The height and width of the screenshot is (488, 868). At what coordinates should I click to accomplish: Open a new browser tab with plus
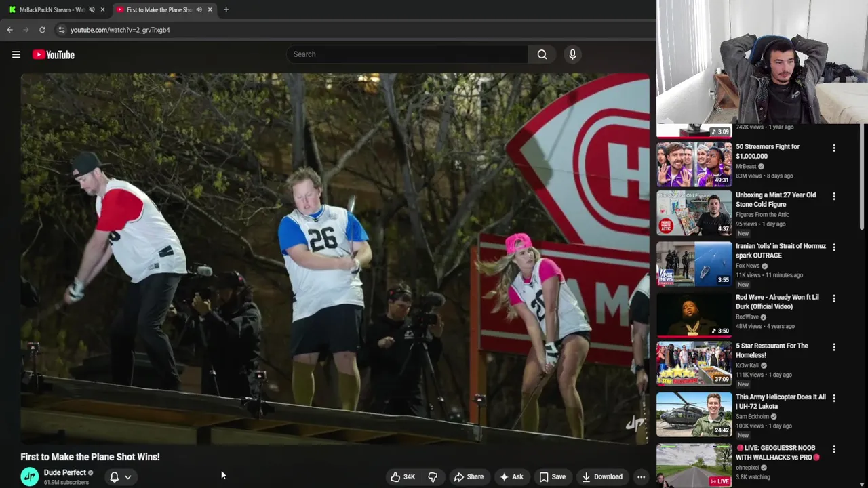coord(226,9)
